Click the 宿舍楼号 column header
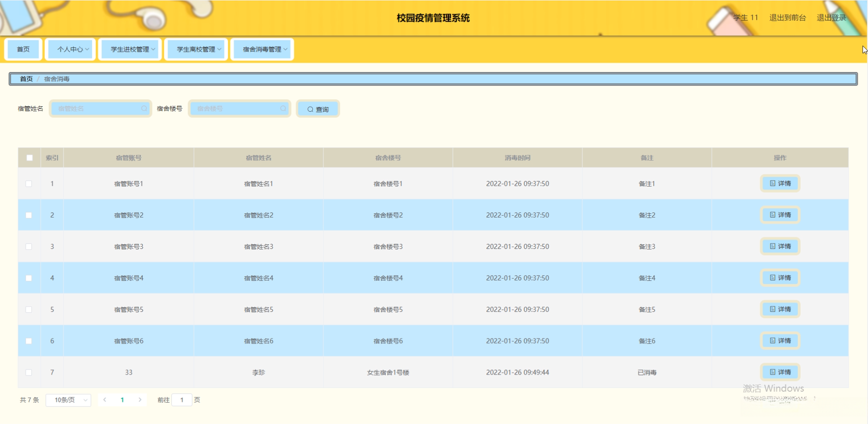This screenshot has width=868, height=424. click(388, 158)
